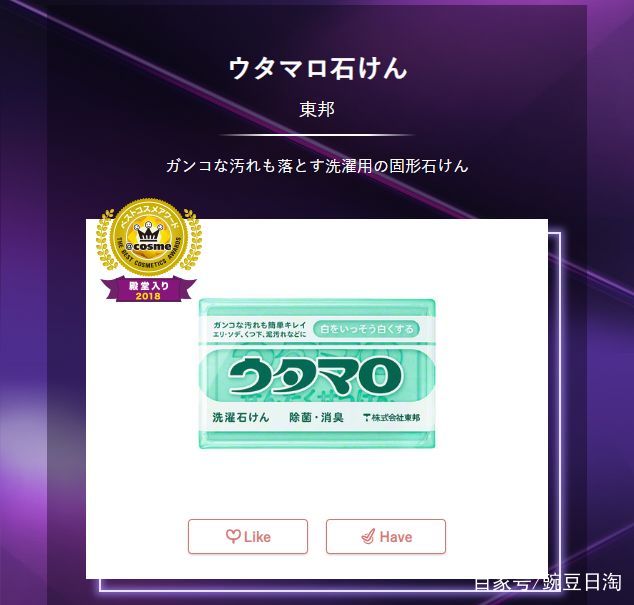Image resolution: width=634 pixels, height=605 pixels.
Task: Click the 除菌・消臭 text on the package
Action: (316, 417)
